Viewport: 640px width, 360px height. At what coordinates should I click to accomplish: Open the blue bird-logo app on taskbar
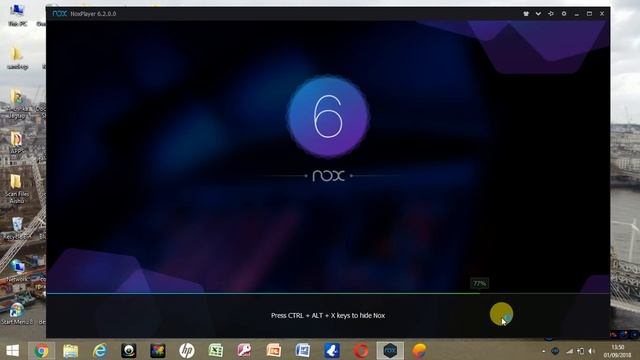[x=331, y=351]
